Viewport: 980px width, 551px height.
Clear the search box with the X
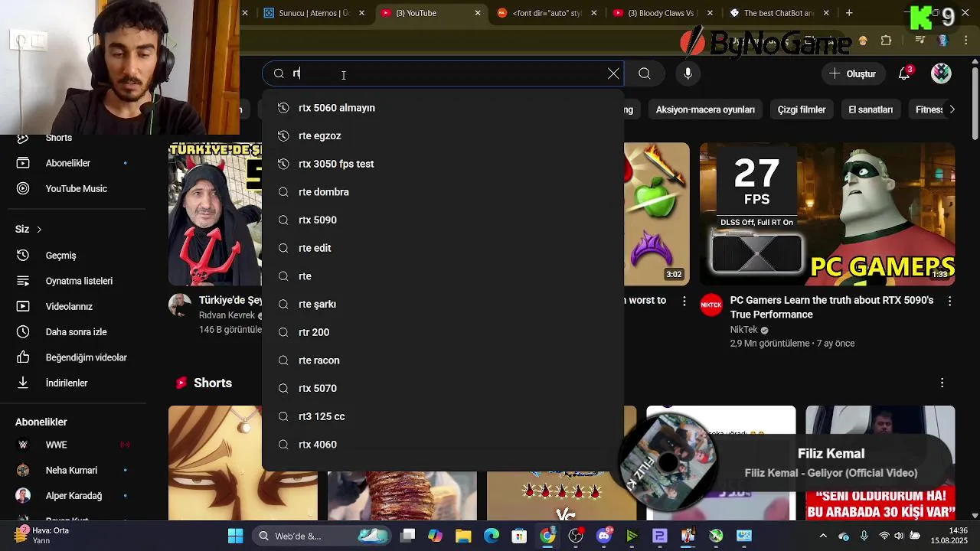(613, 73)
